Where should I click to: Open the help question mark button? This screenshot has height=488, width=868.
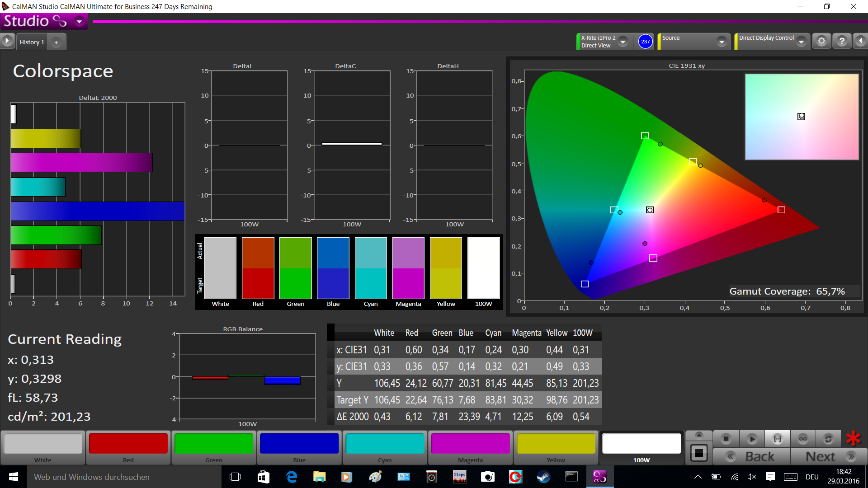click(842, 41)
